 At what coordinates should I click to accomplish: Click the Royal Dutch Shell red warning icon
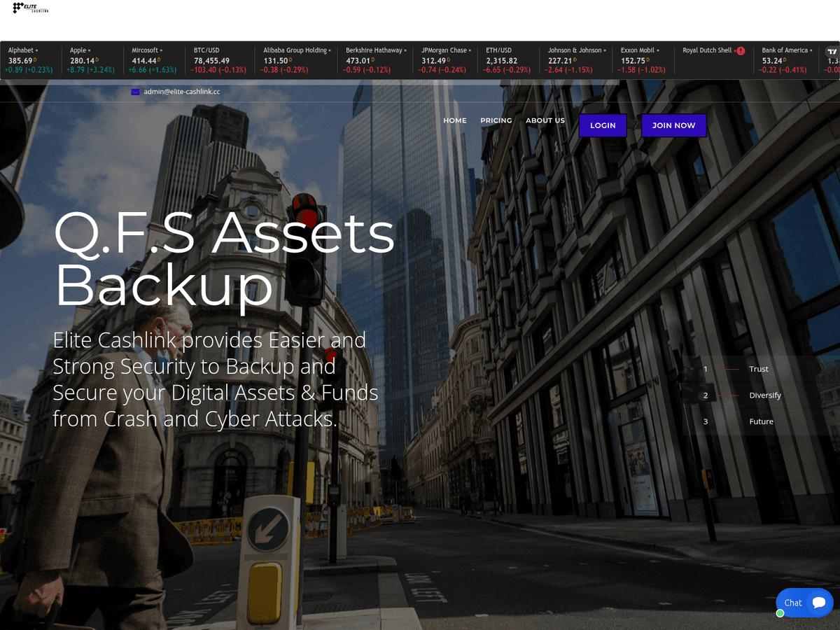(741, 51)
